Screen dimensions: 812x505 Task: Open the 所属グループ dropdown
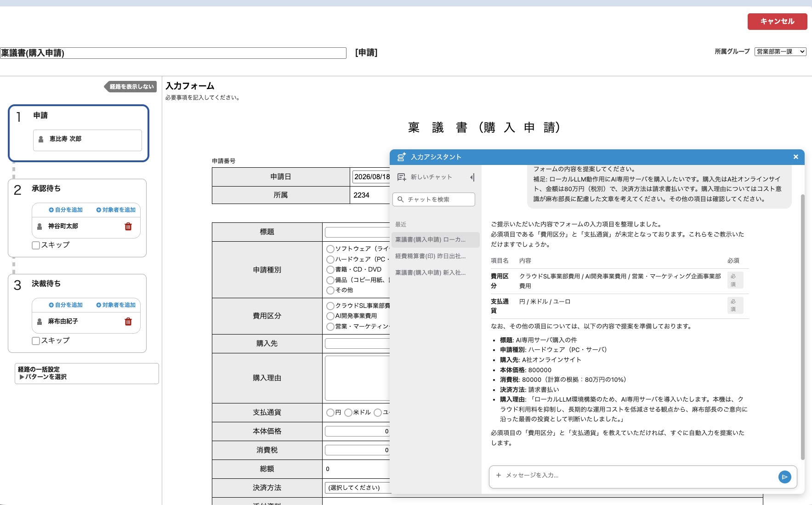pyautogui.click(x=780, y=51)
